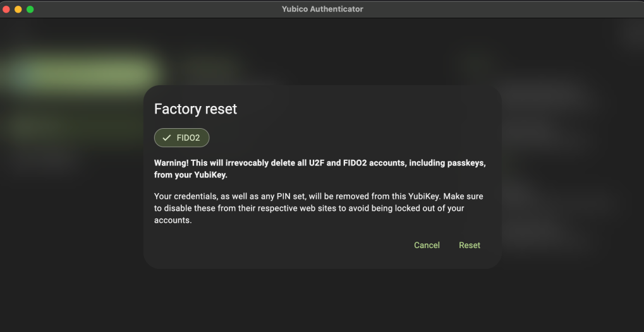Click empty dialog space right of FIDO2 chip
The width and height of the screenshot is (644, 332).
coord(348,138)
